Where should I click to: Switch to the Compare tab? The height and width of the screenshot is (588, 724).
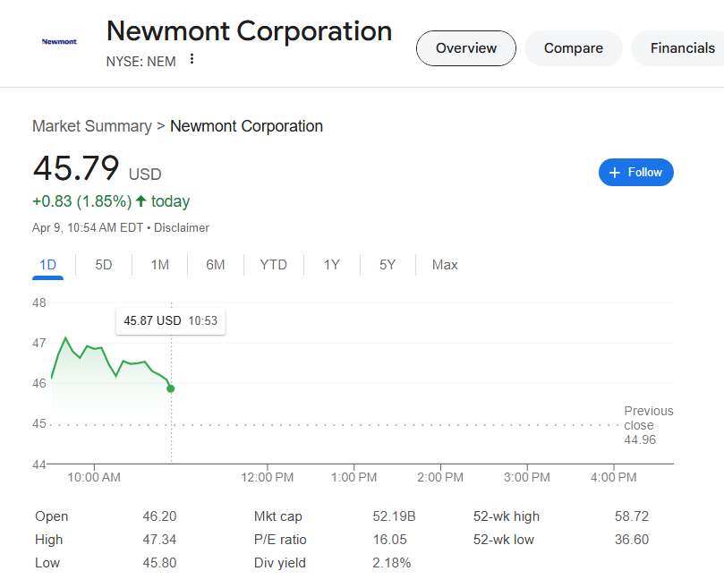tap(573, 48)
